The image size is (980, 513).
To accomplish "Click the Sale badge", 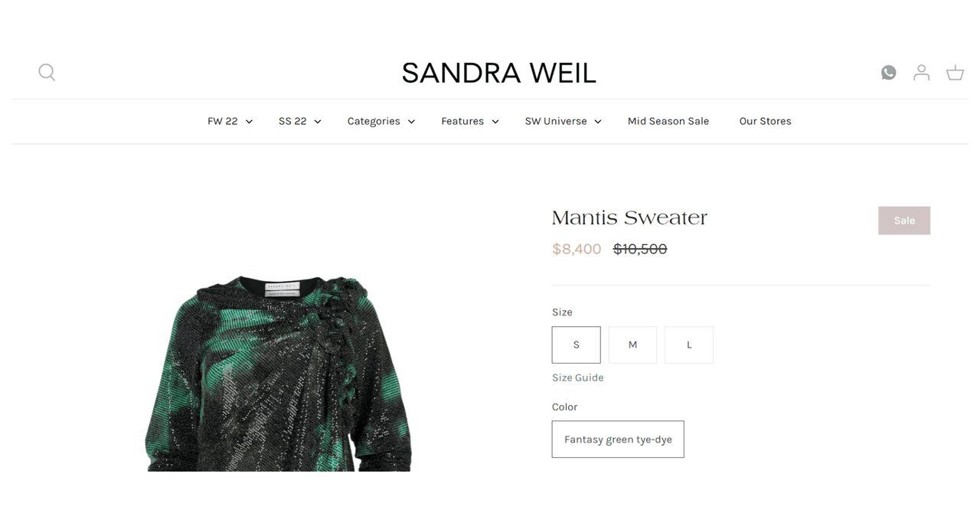I will tap(904, 221).
